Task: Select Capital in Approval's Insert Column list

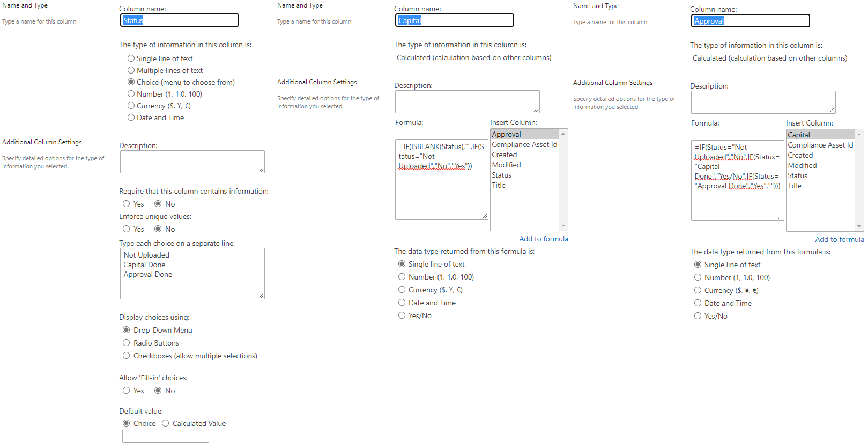Action: (820, 135)
